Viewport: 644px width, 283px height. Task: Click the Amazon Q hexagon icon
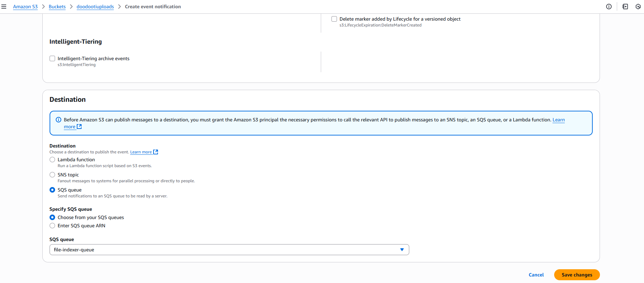(638, 7)
